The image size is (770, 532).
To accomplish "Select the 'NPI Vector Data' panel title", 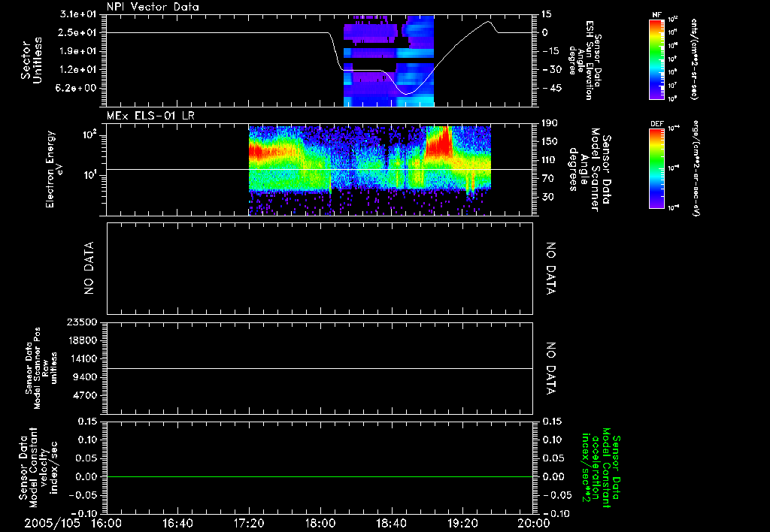I will 153,7.
